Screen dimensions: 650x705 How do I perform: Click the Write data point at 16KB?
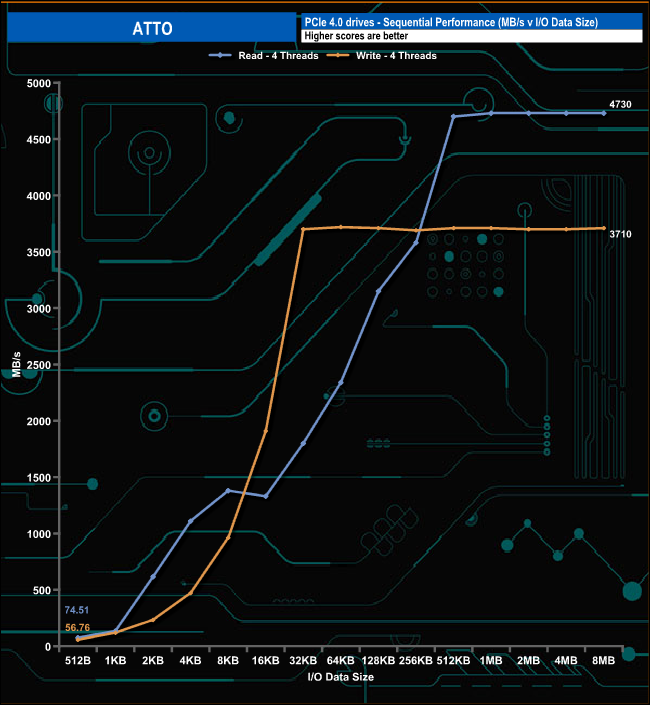[x=265, y=431]
